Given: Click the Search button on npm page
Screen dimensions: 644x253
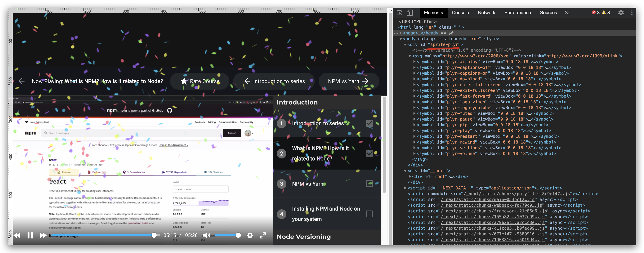Looking at the screenshot, I should click(232, 133).
